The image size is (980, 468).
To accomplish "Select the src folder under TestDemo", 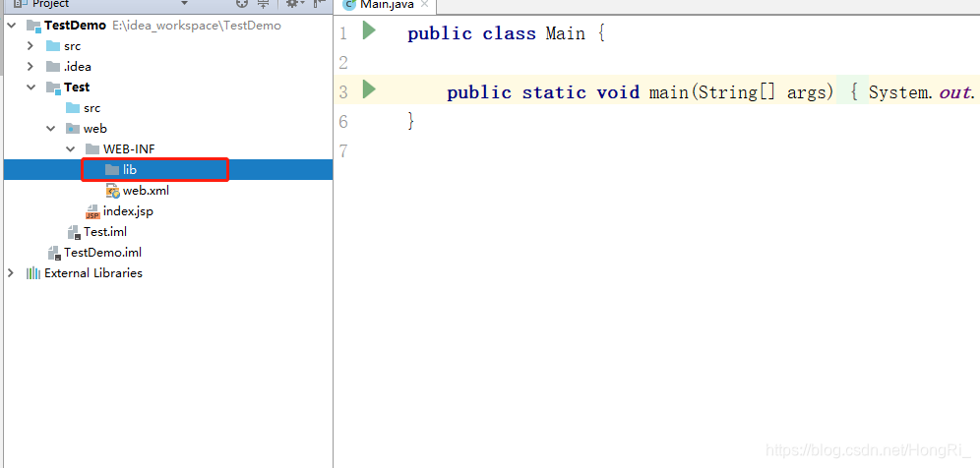I will (x=72, y=46).
